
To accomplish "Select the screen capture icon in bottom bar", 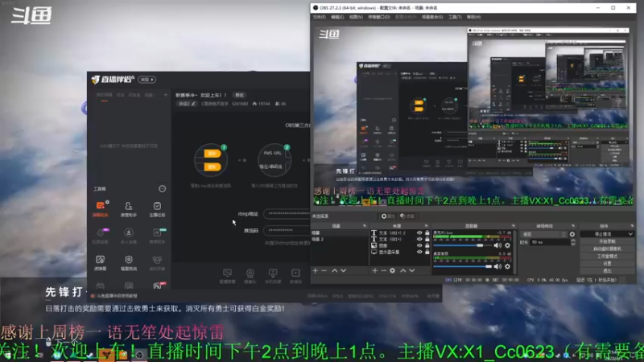I will pyautogui.click(x=227, y=276).
